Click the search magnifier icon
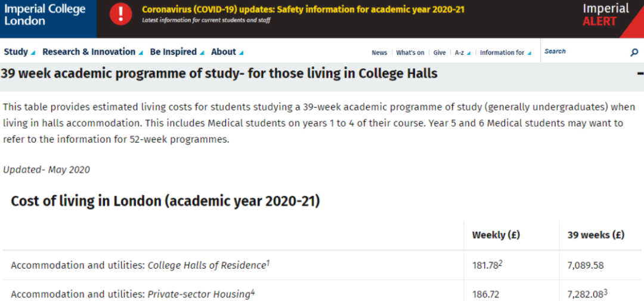 (x=634, y=53)
